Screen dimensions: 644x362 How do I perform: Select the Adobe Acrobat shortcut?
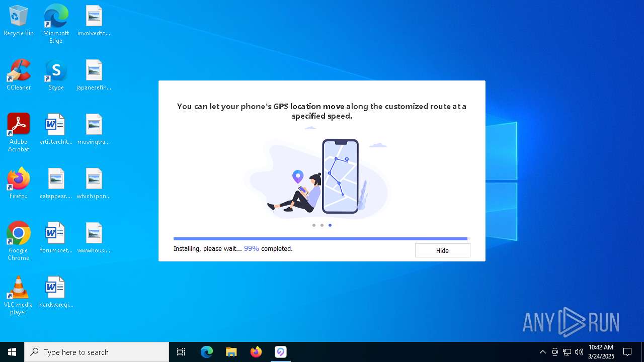click(x=19, y=132)
